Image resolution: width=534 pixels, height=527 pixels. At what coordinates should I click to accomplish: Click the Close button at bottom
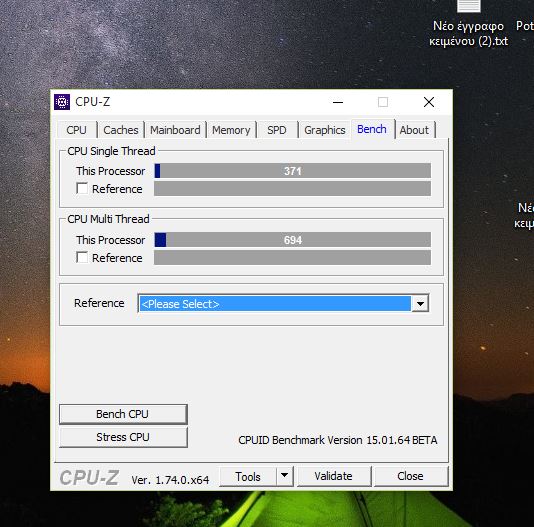(411, 476)
